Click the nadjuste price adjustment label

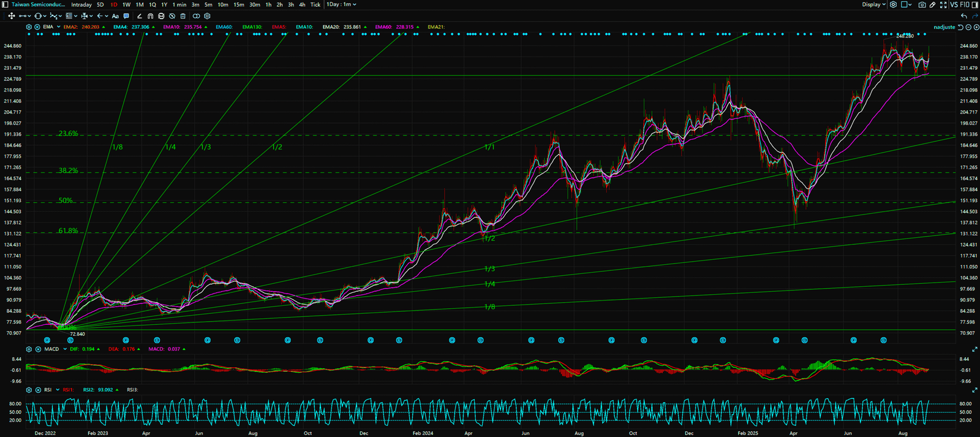point(944,27)
